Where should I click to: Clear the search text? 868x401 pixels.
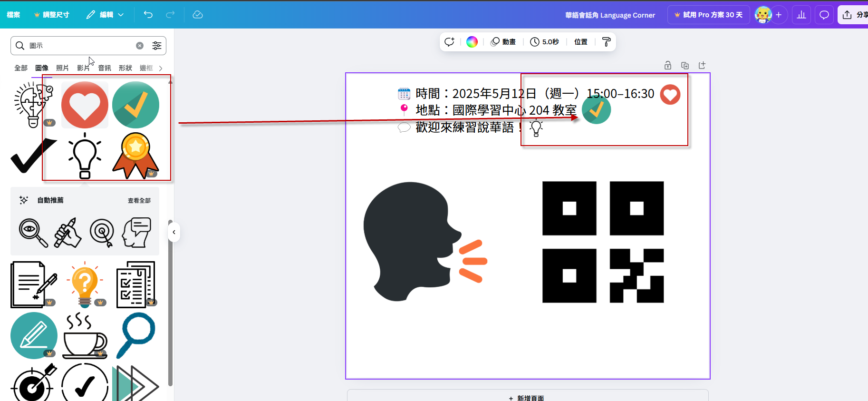(140, 46)
